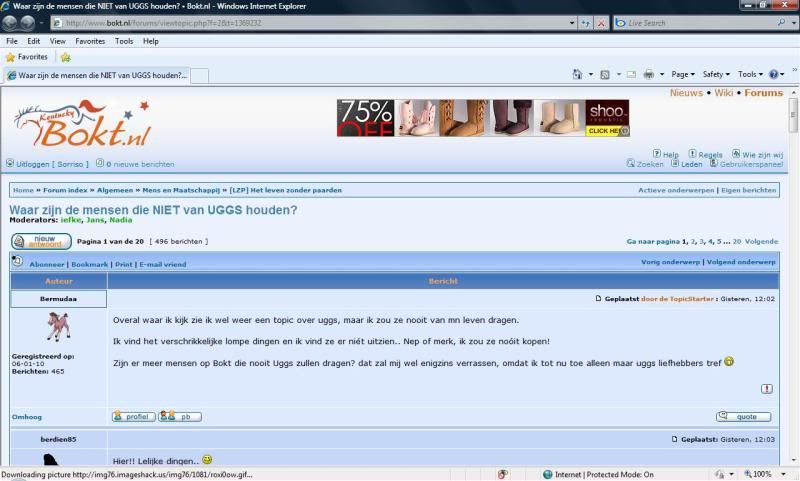Click the browser Back arrow button
Screen dimensions: 800x481
(10, 23)
